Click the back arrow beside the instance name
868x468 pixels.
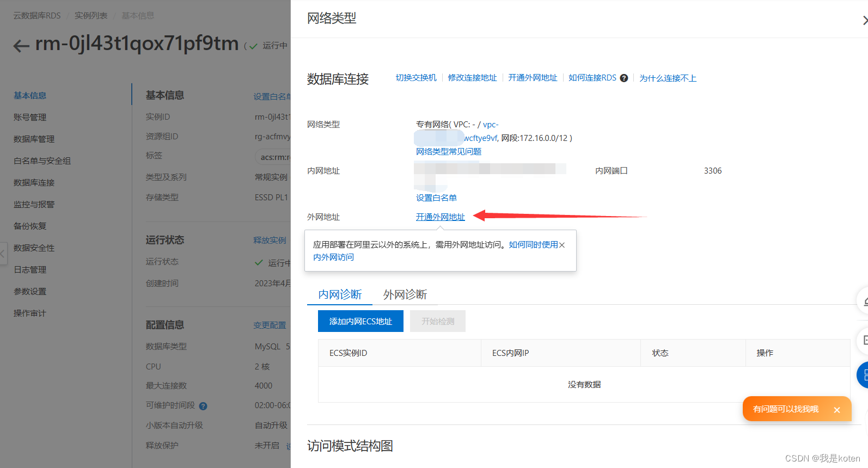[21, 46]
